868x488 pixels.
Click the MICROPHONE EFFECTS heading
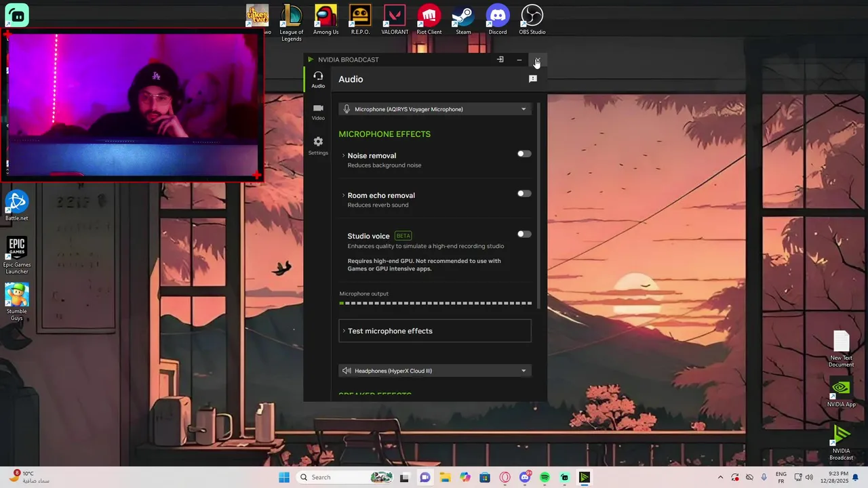point(384,134)
